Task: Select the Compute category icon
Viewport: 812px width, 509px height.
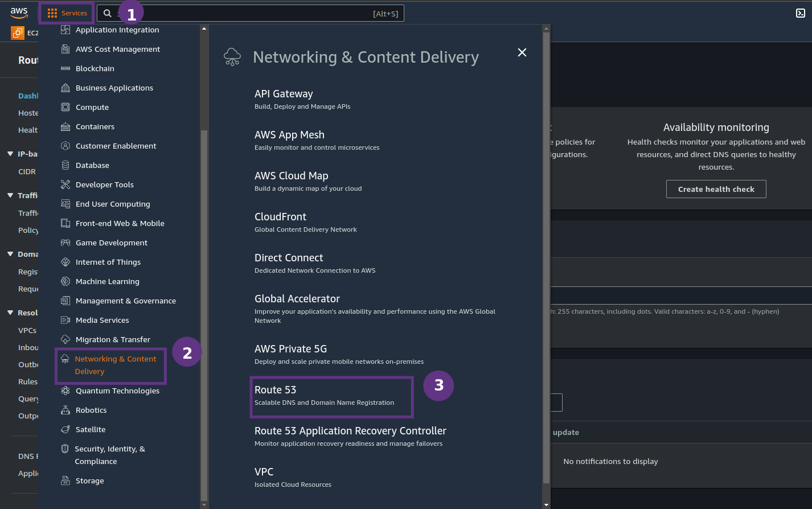Action: tap(65, 107)
